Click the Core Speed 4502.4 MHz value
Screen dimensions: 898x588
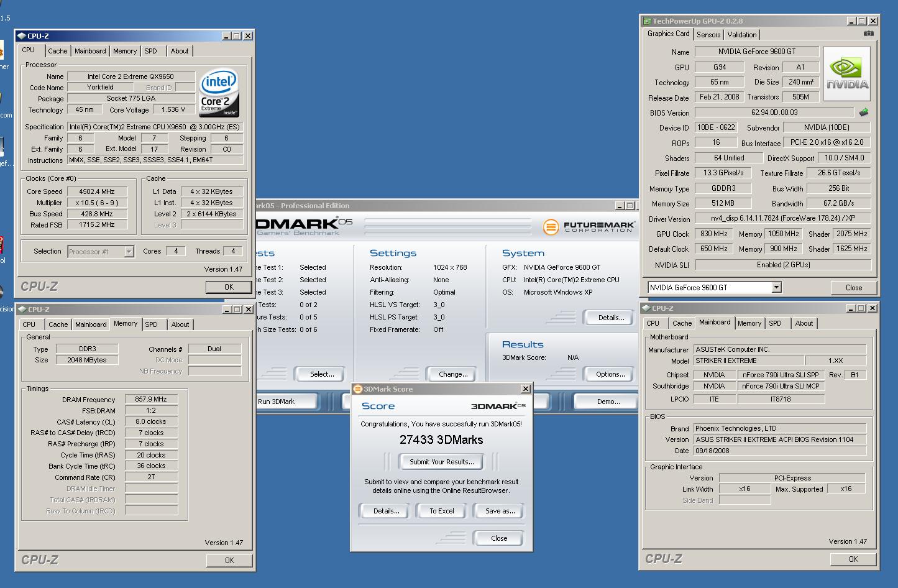tap(96, 191)
